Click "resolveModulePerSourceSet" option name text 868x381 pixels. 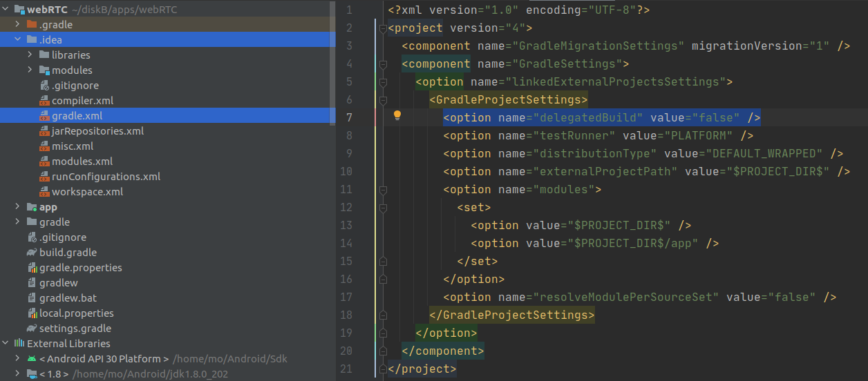click(x=625, y=297)
